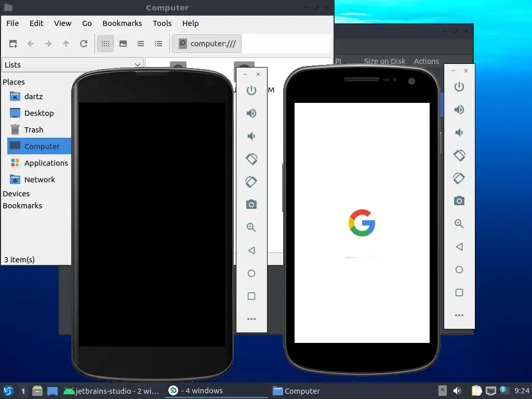Click the Actions column header in the background window

coord(426,61)
